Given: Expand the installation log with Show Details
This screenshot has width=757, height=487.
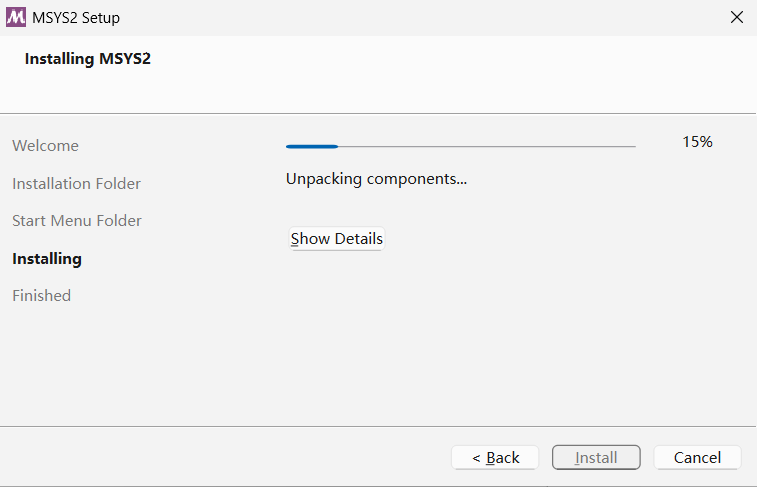Looking at the screenshot, I should (x=336, y=239).
